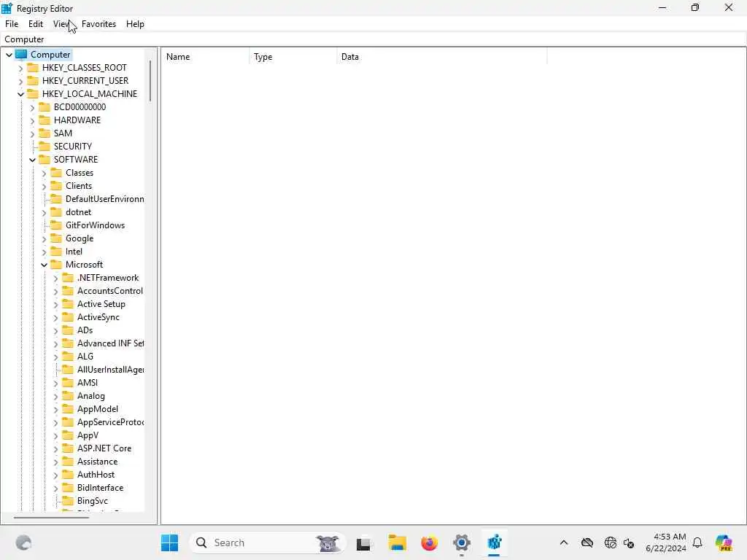The height and width of the screenshot is (560, 747).
Task: Launch Firefox from the taskbar
Action: point(429,542)
